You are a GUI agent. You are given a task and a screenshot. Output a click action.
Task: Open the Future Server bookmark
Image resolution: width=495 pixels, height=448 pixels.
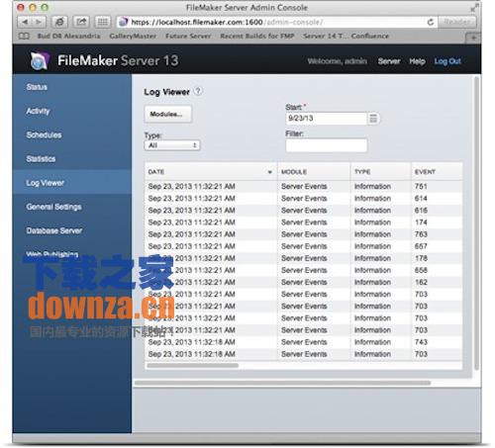(x=188, y=36)
